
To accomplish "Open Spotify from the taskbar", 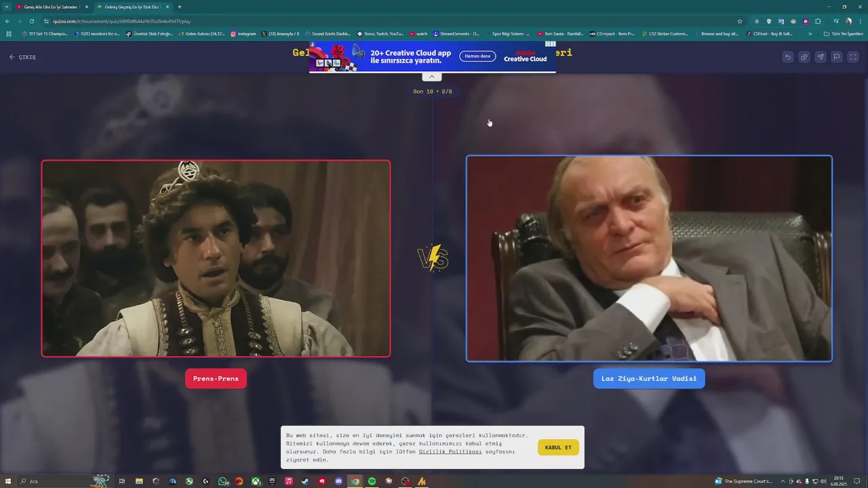I will 372,481.
